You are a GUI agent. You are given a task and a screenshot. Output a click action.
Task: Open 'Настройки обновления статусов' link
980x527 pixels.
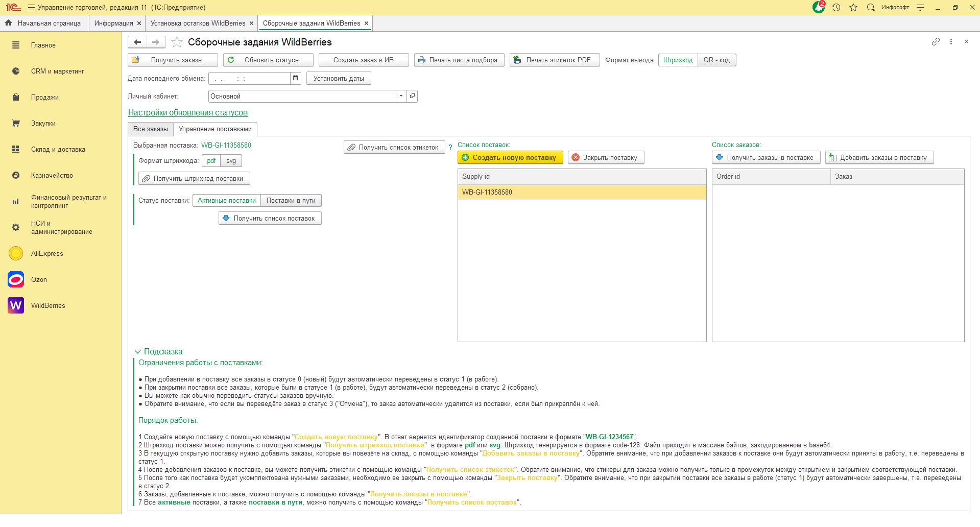187,113
